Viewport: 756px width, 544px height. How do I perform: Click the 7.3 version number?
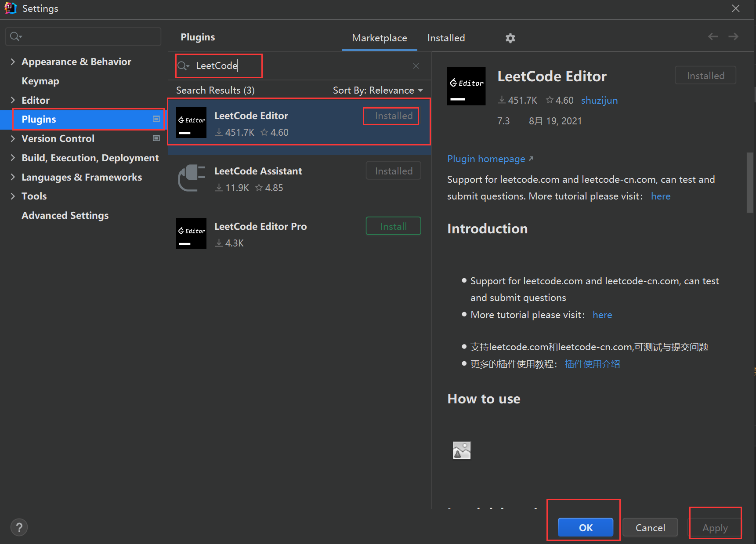[503, 121]
